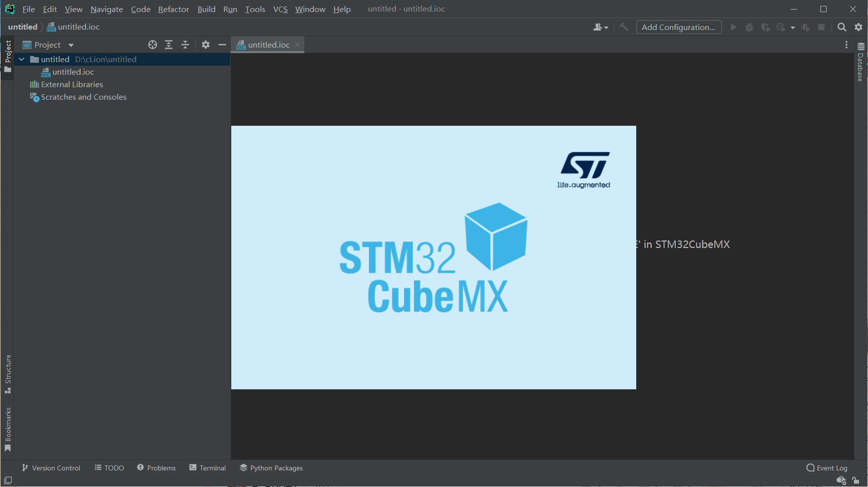Viewport: 868px width, 487px height.
Task: Click the Stop square icon
Action: pos(821,27)
